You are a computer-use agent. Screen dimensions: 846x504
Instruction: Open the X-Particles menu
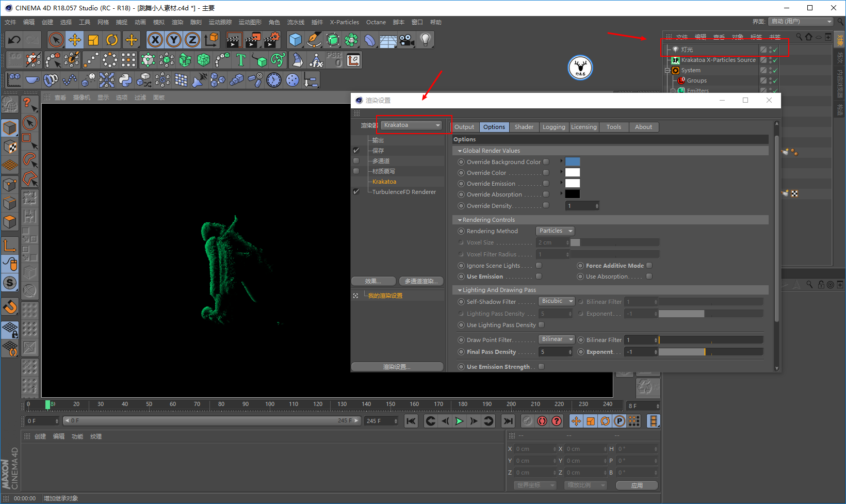345,22
